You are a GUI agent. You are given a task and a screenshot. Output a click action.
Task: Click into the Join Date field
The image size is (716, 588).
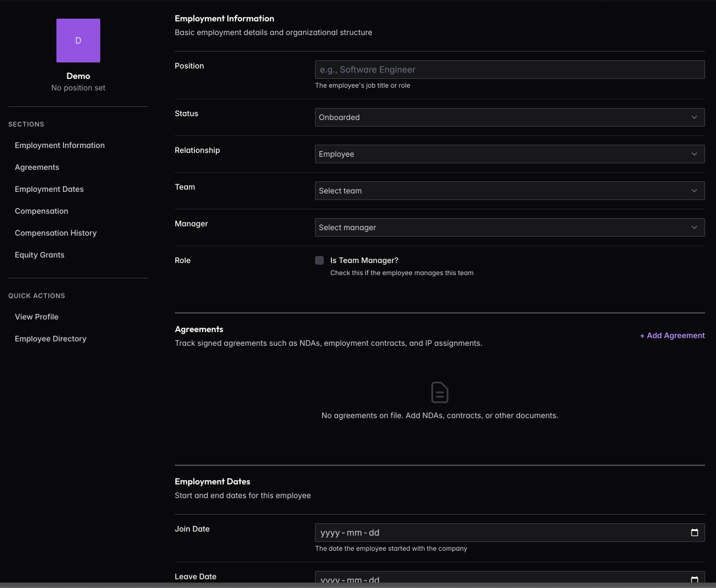click(x=493, y=533)
